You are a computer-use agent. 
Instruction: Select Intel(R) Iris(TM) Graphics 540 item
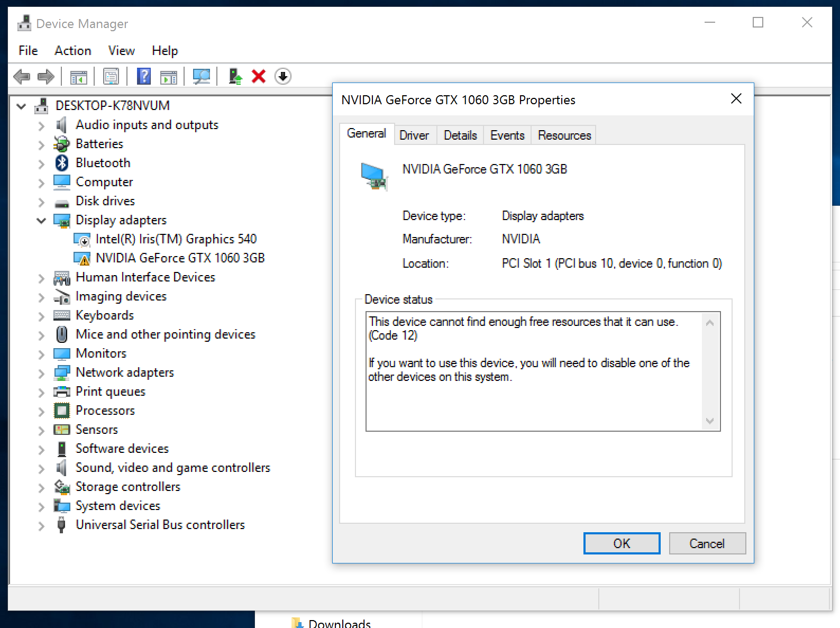(x=176, y=239)
